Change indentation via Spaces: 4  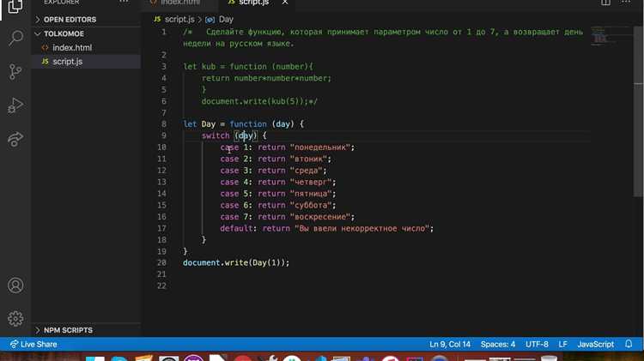[498, 344]
